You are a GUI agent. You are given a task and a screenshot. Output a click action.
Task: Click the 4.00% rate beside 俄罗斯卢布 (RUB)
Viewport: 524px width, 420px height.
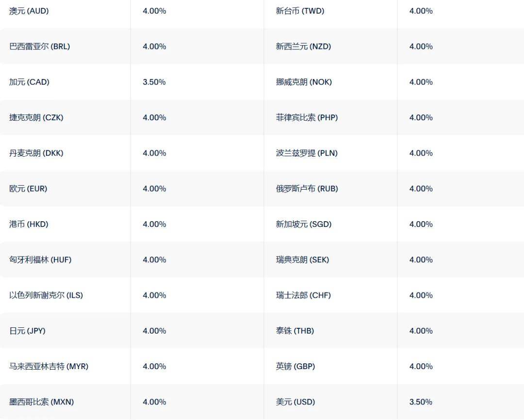(421, 189)
